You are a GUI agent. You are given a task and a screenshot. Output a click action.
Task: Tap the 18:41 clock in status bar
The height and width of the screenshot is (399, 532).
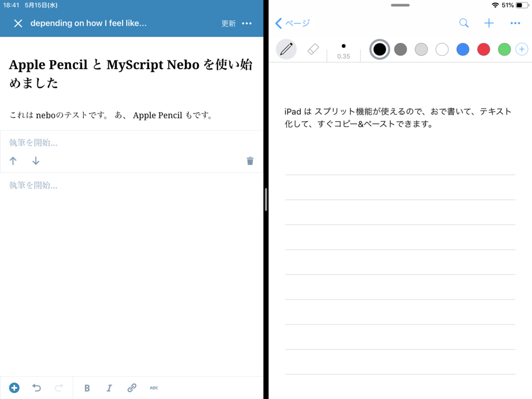[x=11, y=5]
